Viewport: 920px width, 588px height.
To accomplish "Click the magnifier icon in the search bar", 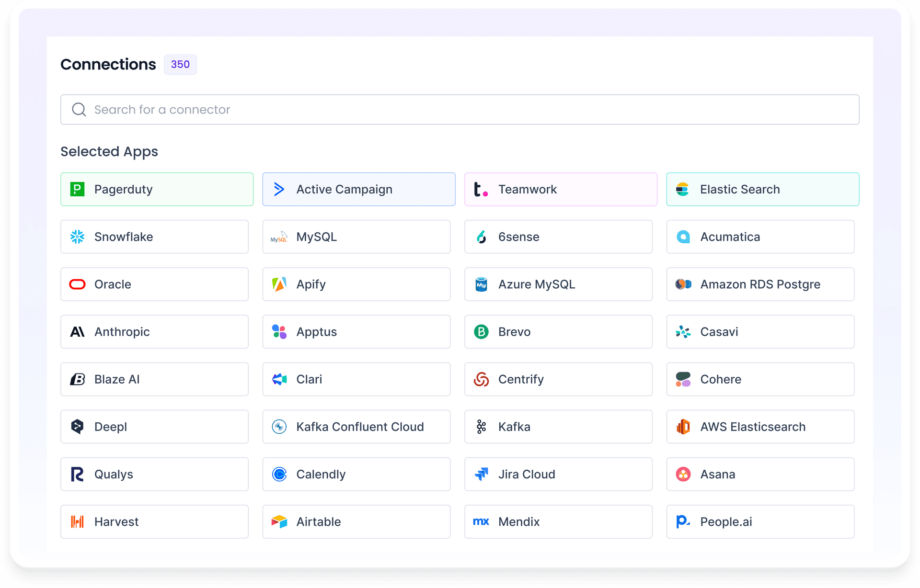I will [79, 109].
